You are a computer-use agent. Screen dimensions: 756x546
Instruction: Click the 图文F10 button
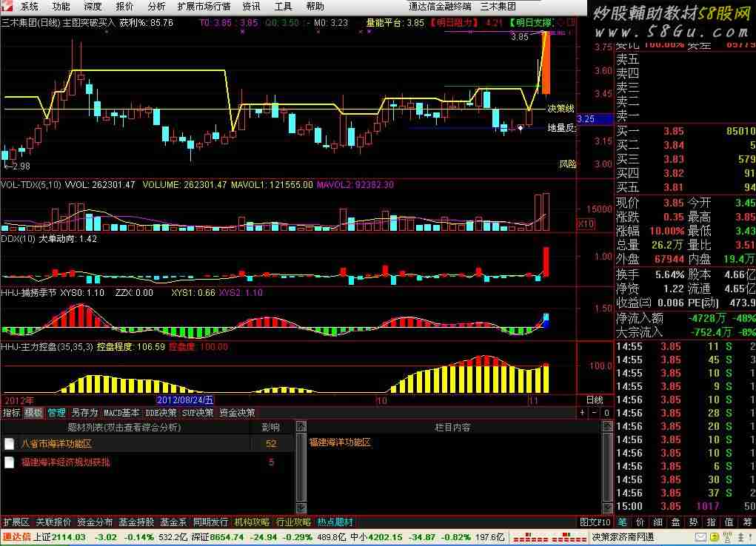pyautogui.click(x=595, y=522)
